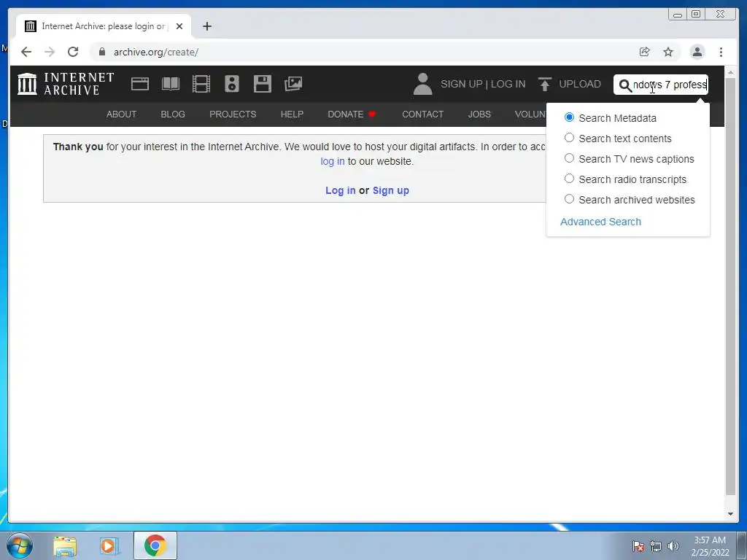747x560 pixels.
Task: Close the Internet Archive tab
Action: (179, 26)
